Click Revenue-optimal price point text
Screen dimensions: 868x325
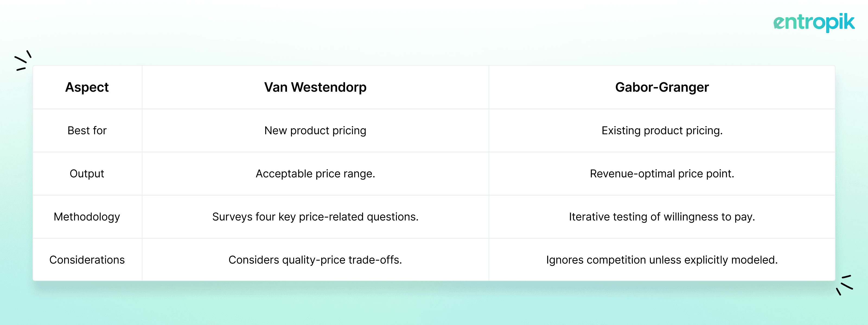tap(662, 174)
